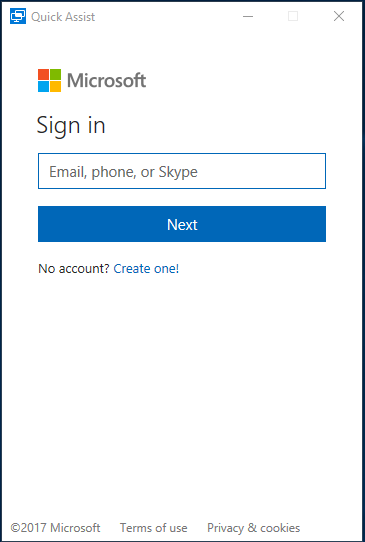Close the Quick Assist window
365x542 pixels.
339,16
